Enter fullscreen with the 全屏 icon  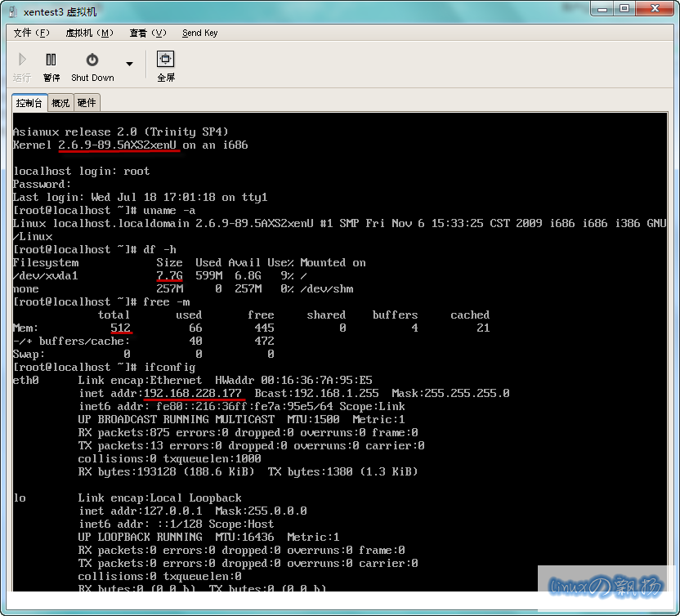[166, 60]
